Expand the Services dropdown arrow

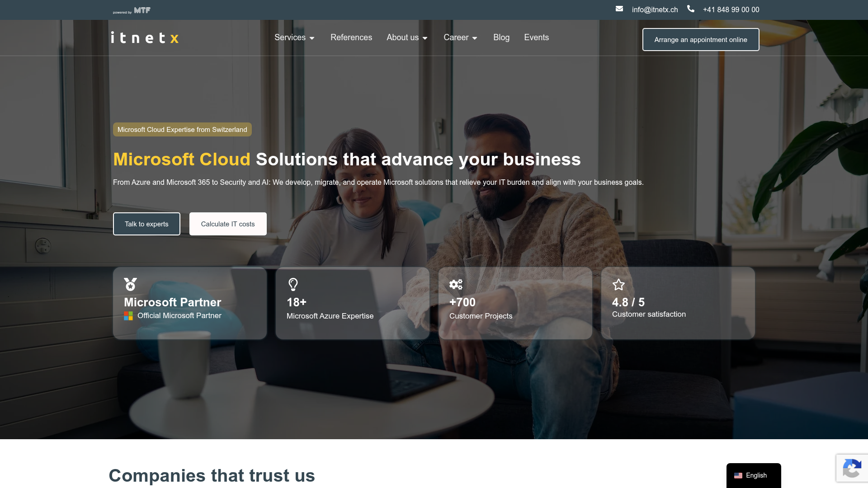click(312, 38)
